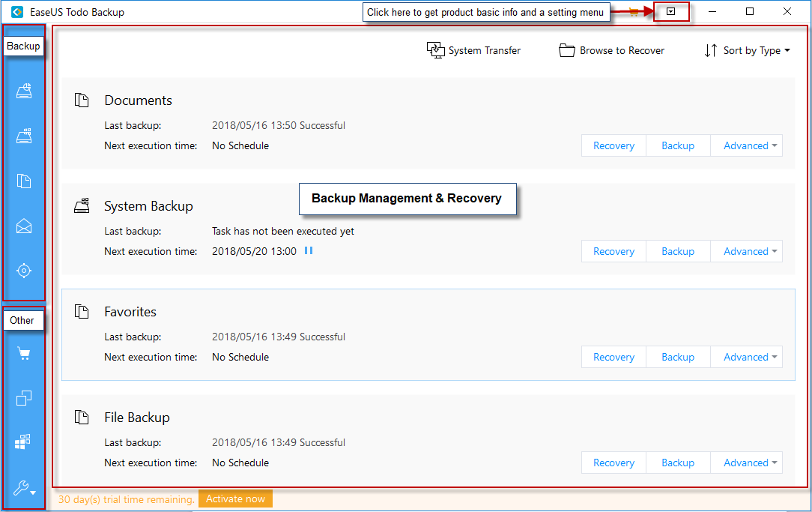This screenshot has height=512, width=812.
Task: Click the EaseUS logo in title bar
Action: tap(17, 12)
